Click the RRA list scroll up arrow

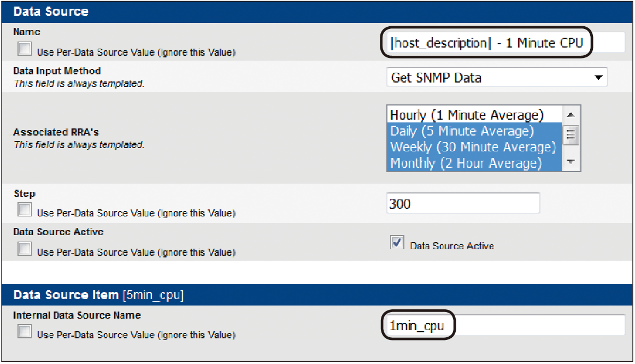571,115
